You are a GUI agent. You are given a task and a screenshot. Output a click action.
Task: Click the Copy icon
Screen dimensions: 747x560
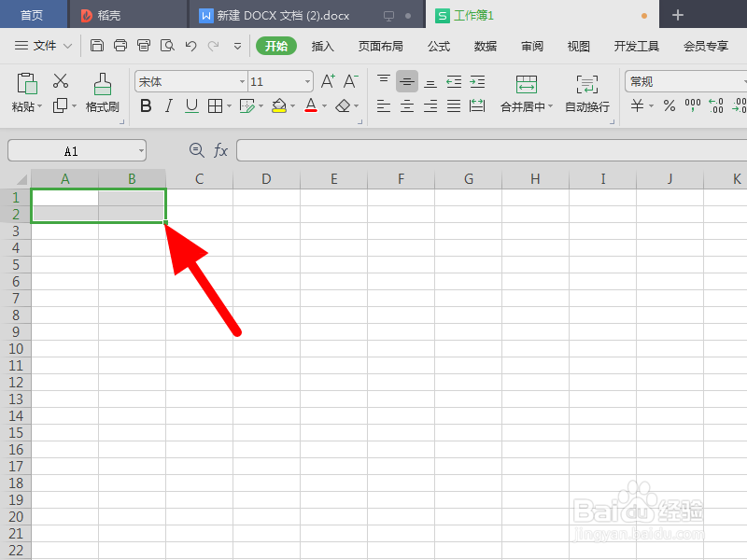[x=60, y=105]
